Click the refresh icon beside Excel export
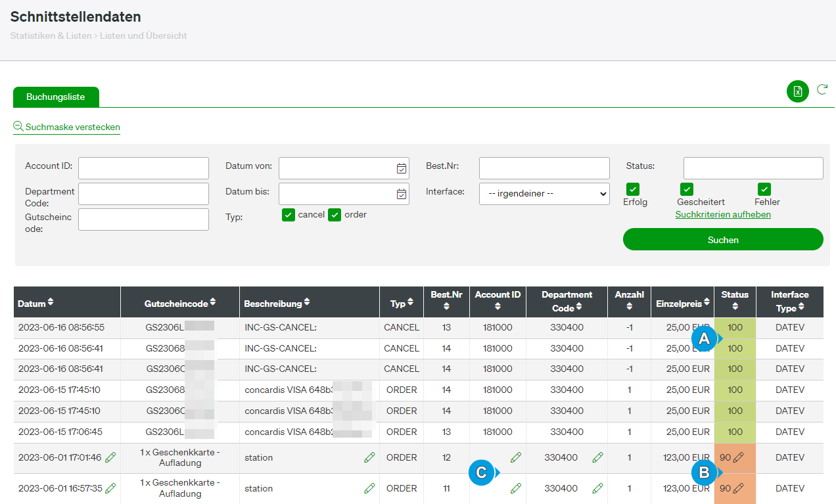 pyautogui.click(x=822, y=89)
